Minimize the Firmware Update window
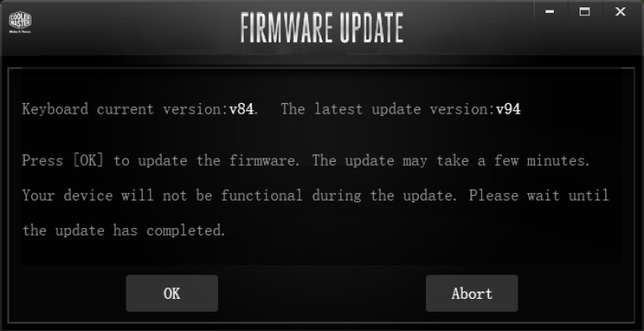This screenshot has width=644, height=331. (550, 11)
